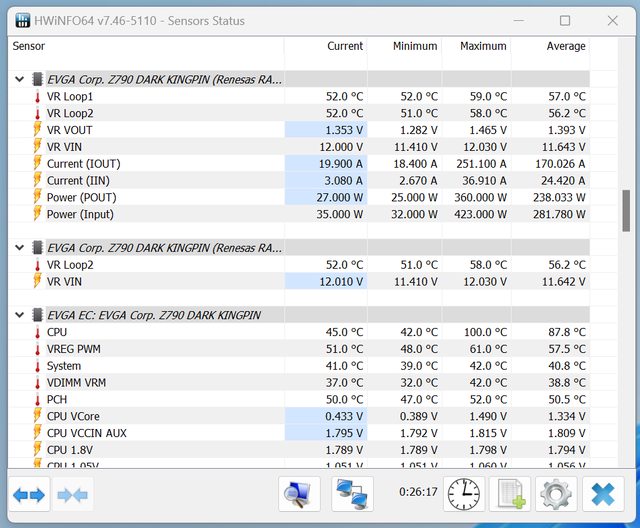Start logging with the sheet plus icon
The height and width of the screenshot is (528, 640).
click(511, 494)
